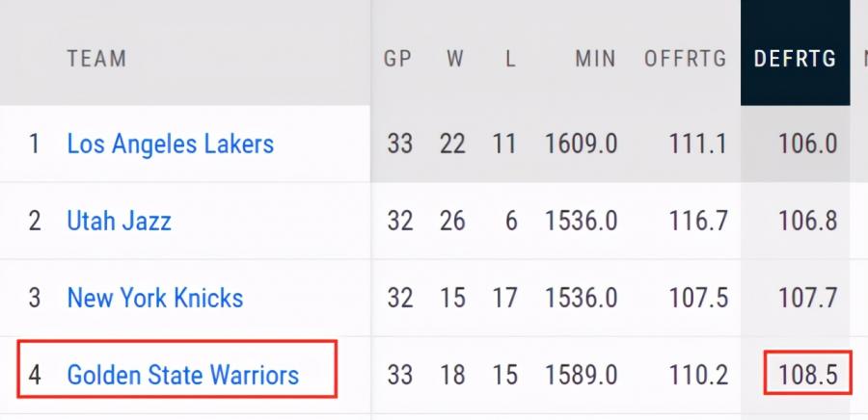The height and width of the screenshot is (420, 868).
Task: Click Warriors offensive rating 110.2 cell
Action: pyautogui.click(x=698, y=375)
